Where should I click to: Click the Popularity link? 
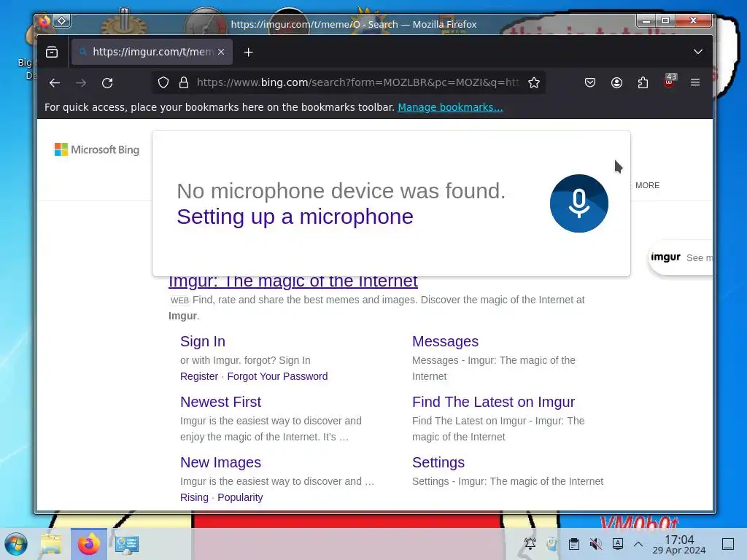pos(240,497)
